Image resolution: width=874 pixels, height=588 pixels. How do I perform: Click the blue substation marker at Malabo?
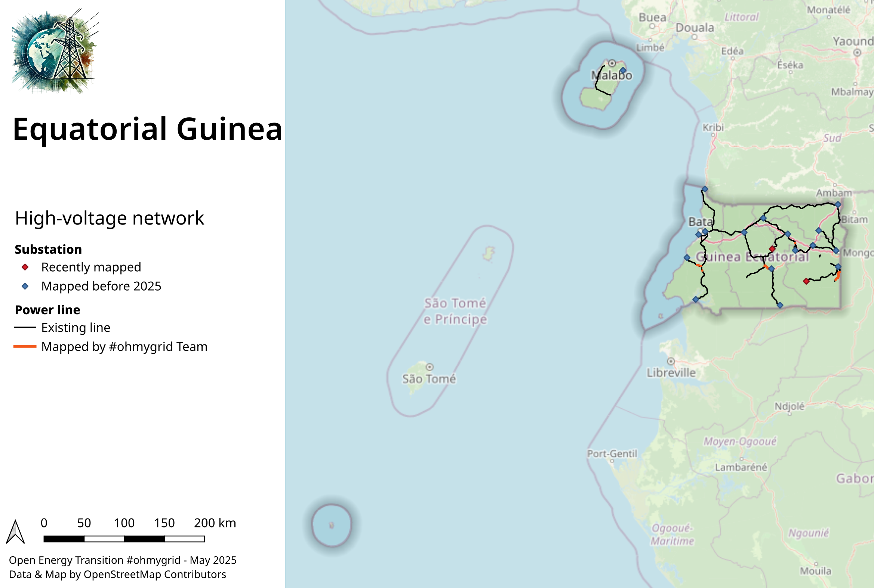point(623,71)
